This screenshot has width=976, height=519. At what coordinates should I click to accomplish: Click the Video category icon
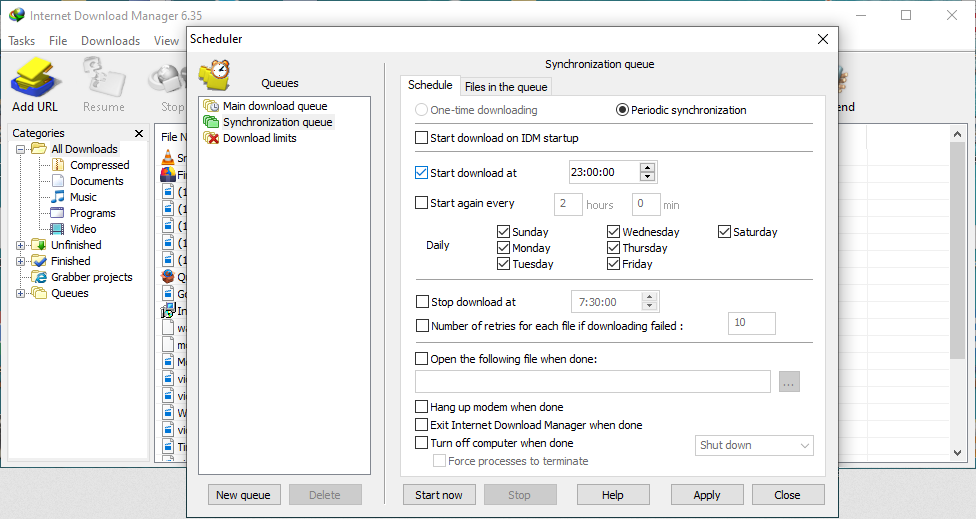click(x=58, y=229)
